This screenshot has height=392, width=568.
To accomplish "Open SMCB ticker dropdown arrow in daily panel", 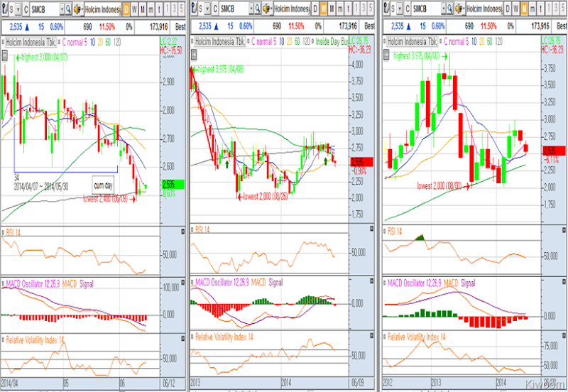I will (62, 9).
